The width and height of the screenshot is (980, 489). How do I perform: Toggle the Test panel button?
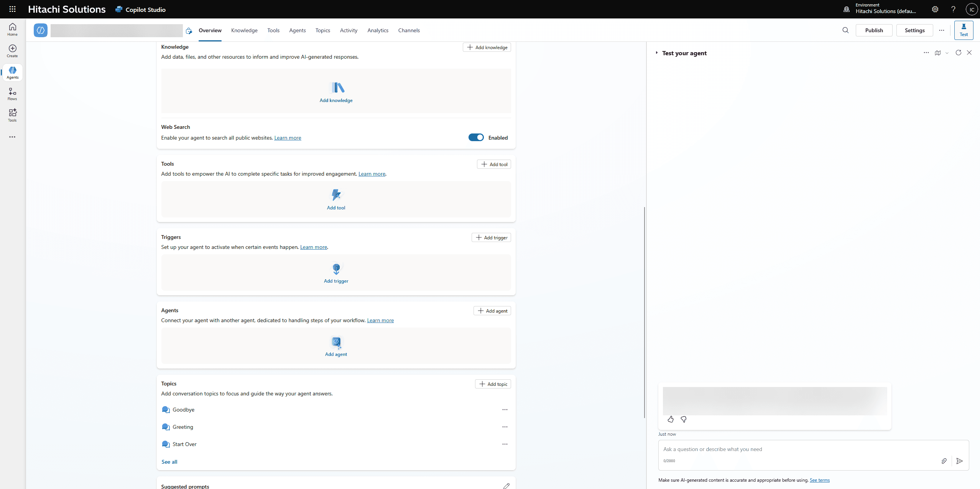point(964,30)
